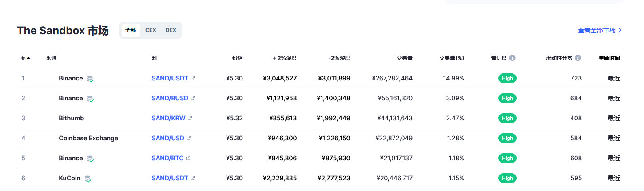Open 查看全部市场 link
The width and height of the screenshot is (644, 191).
pyautogui.click(x=600, y=30)
